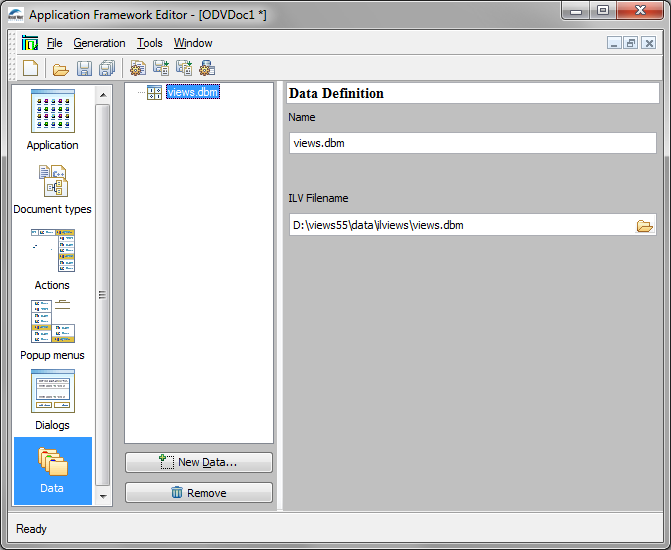Screen dimensions: 671x550
Task: Click the Save All toolbar icon
Action: [x=107, y=69]
